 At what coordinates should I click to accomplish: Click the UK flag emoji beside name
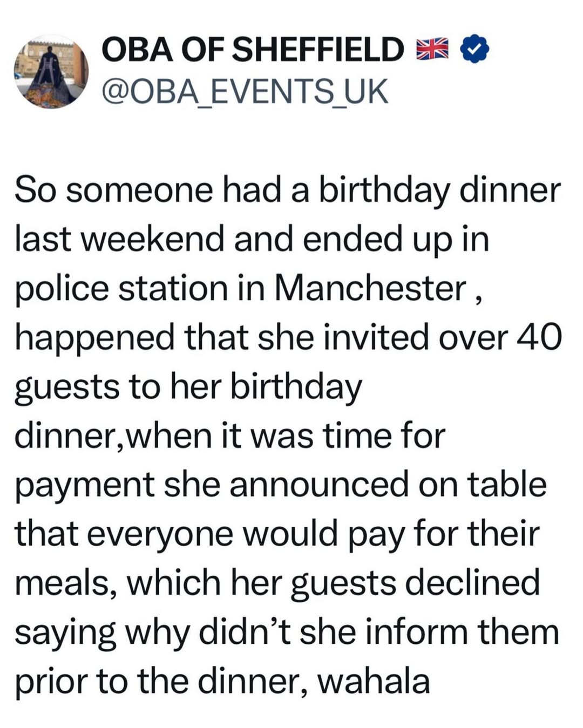(x=432, y=49)
